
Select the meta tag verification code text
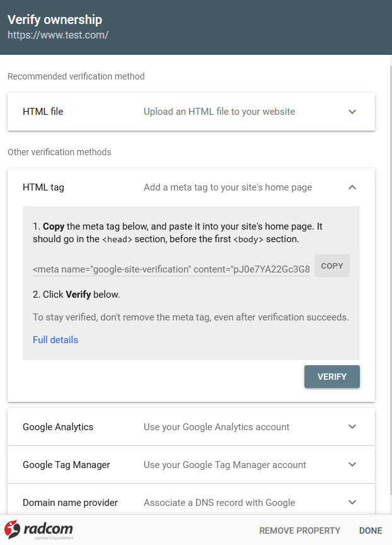(170, 269)
